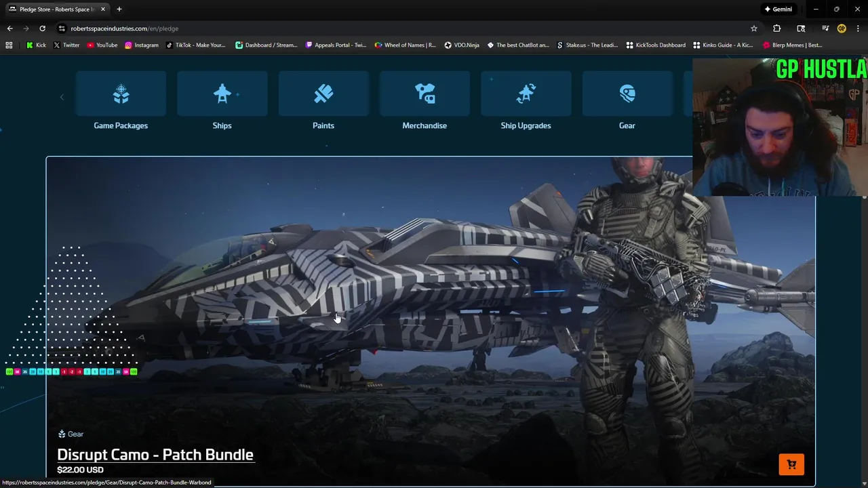Open the Stake.us bookmark
The image size is (868, 488).
click(587, 45)
